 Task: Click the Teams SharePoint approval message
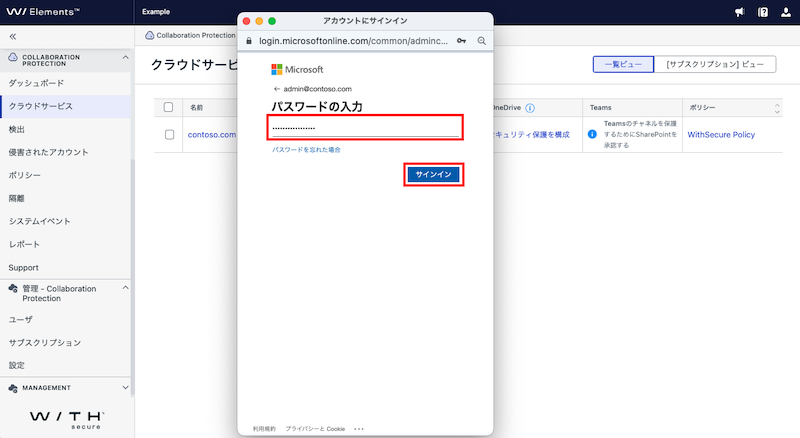[640, 134]
